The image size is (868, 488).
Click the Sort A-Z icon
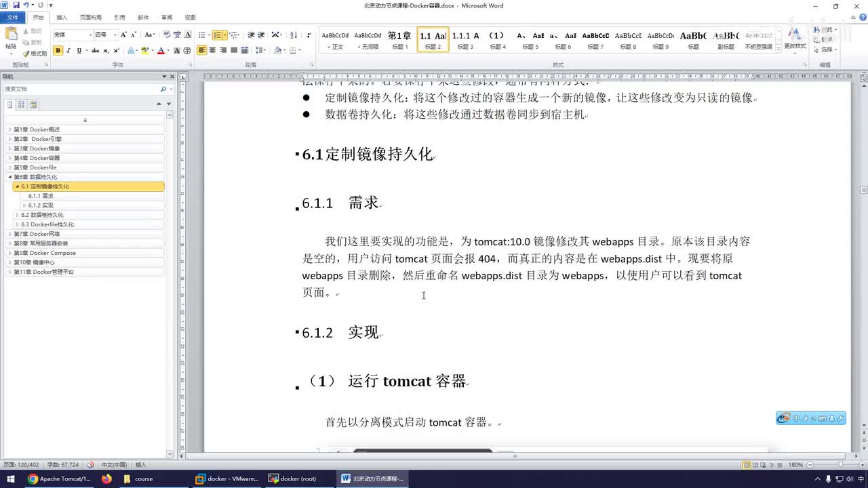[294, 35]
